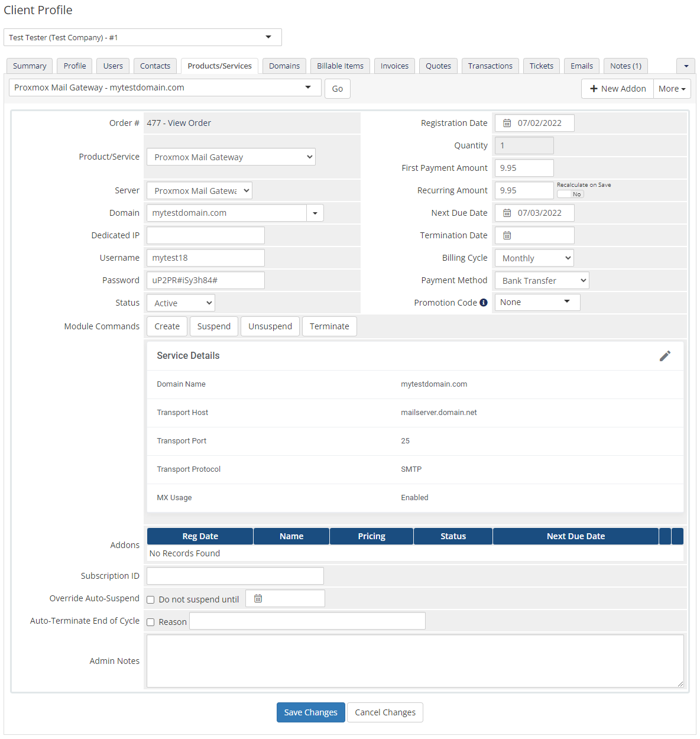The width and height of the screenshot is (700, 739).
Task: Click the Dedicated IP input field
Action: click(206, 235)
